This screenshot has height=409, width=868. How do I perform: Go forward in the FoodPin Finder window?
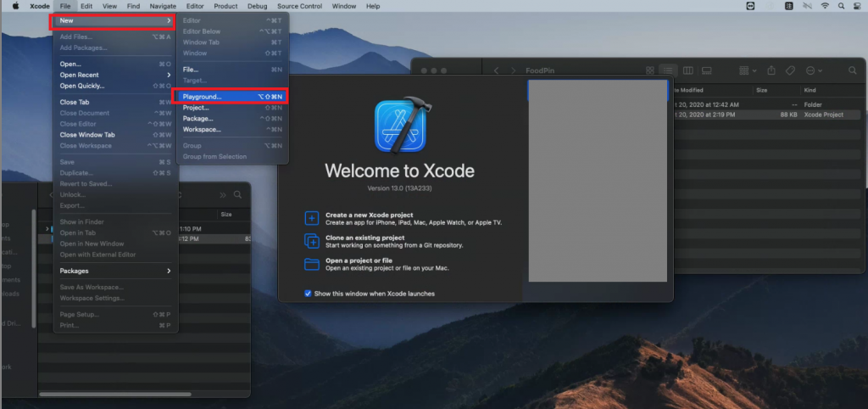click(513, 71)
